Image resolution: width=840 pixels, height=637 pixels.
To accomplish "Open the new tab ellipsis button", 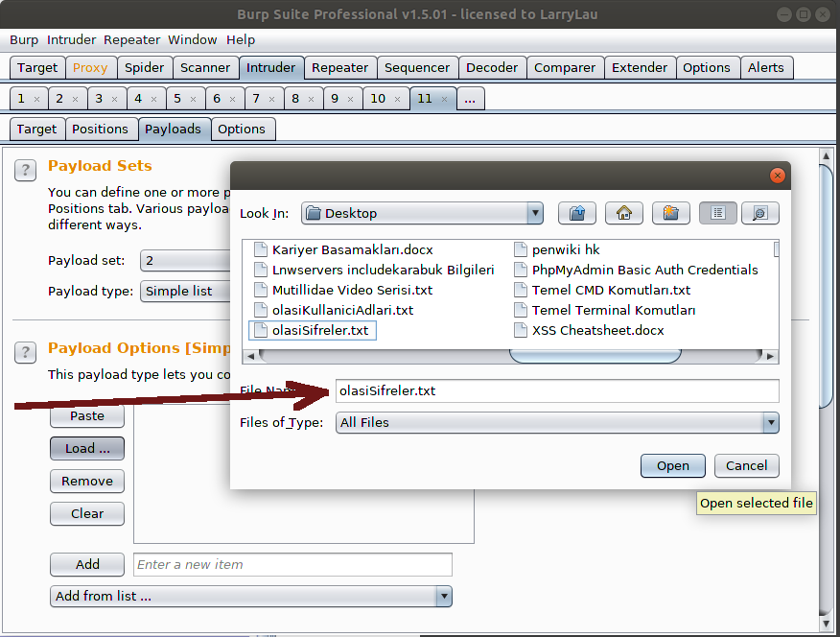I will [x=470, y=99].
